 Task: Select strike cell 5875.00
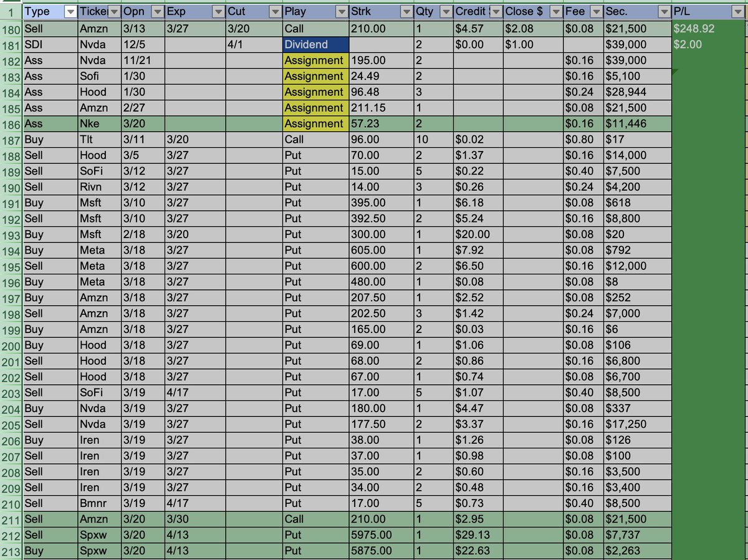coord(381,551)
